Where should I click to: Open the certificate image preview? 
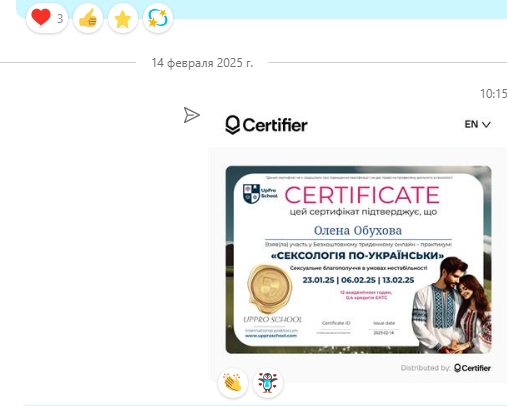(358, 260)
